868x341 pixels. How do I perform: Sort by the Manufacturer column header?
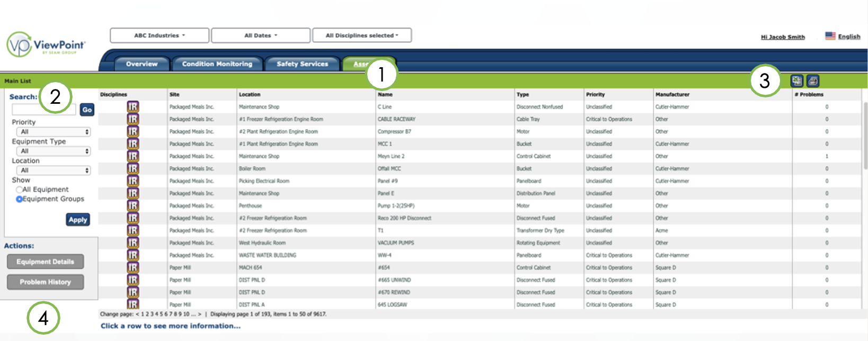(x=672, y=94)
